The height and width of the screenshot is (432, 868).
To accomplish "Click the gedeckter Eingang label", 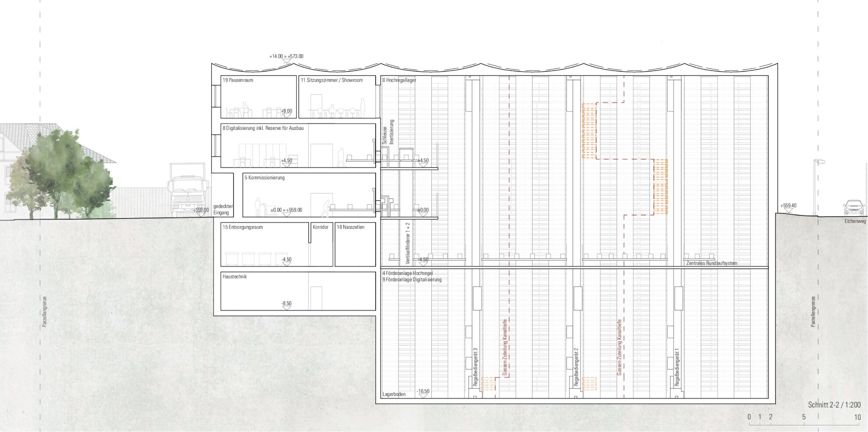I will (223, 210).
